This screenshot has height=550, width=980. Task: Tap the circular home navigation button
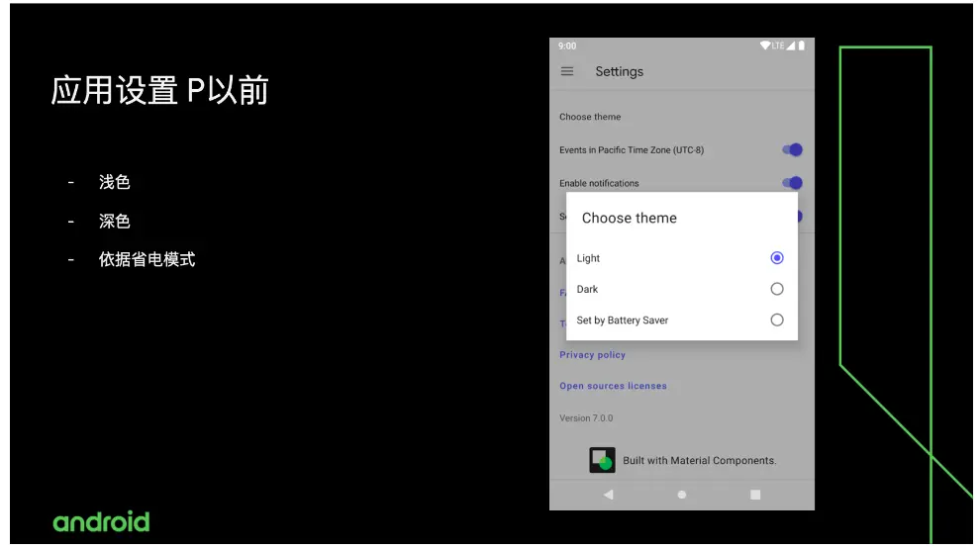(x=681, y=495)
